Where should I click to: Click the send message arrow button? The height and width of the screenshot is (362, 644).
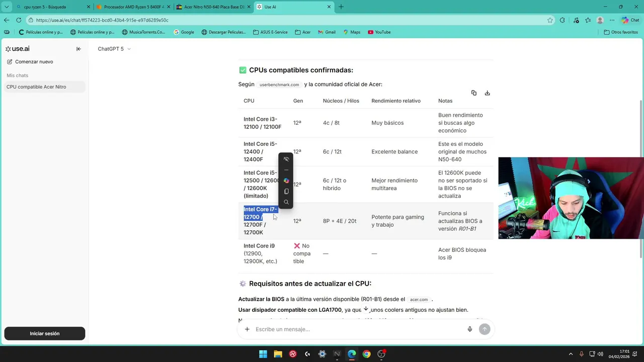(x=485, y=329)
